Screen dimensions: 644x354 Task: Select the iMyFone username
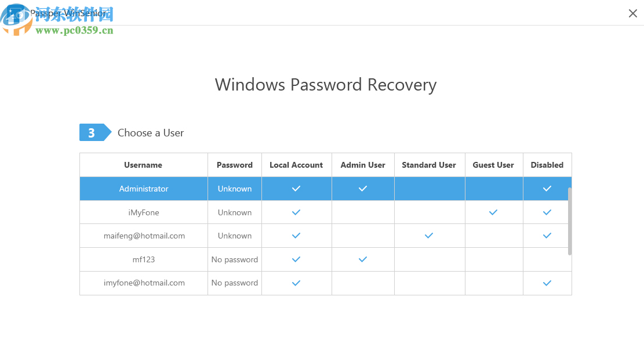tap(144, 212)
